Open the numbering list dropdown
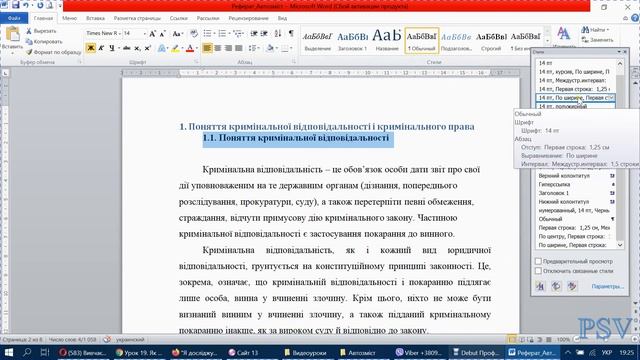640x360 pixels. [229, 33]
